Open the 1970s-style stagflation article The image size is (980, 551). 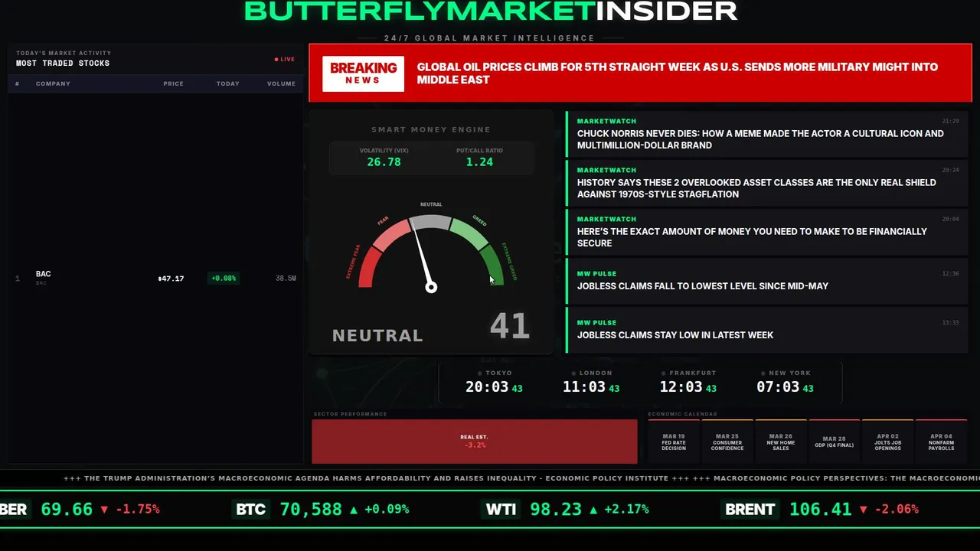point(767,182)
